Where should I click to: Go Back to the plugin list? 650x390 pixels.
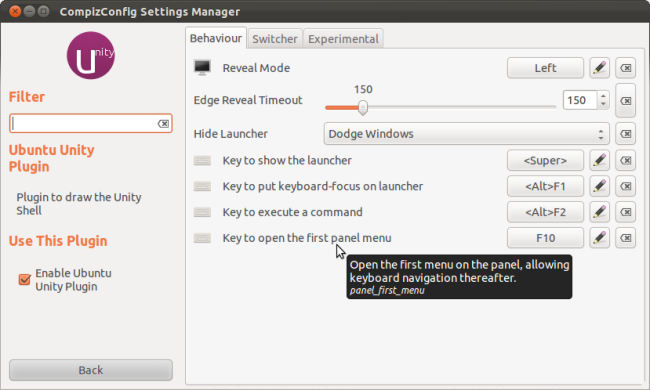(91, 370)
